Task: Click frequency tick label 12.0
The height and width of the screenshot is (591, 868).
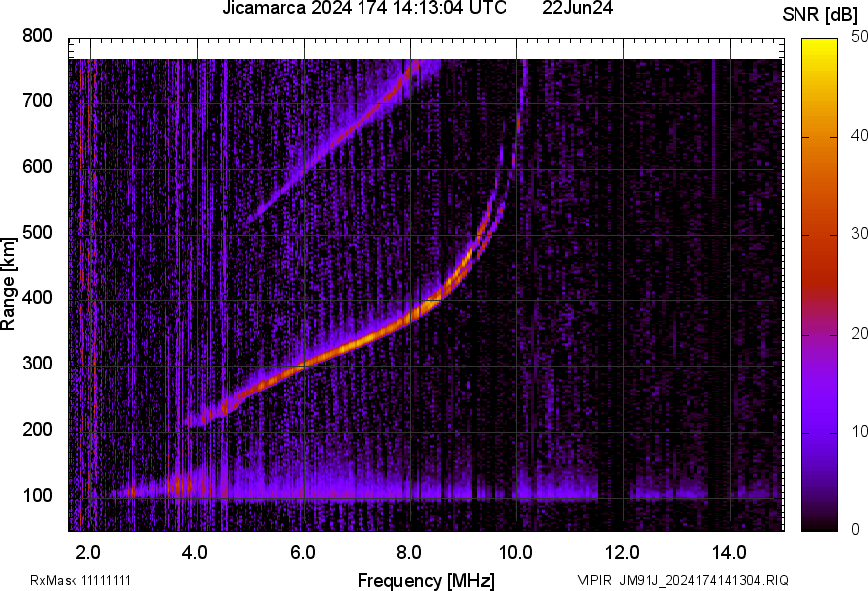Action: pyautogui.click(x=623, y=552)
